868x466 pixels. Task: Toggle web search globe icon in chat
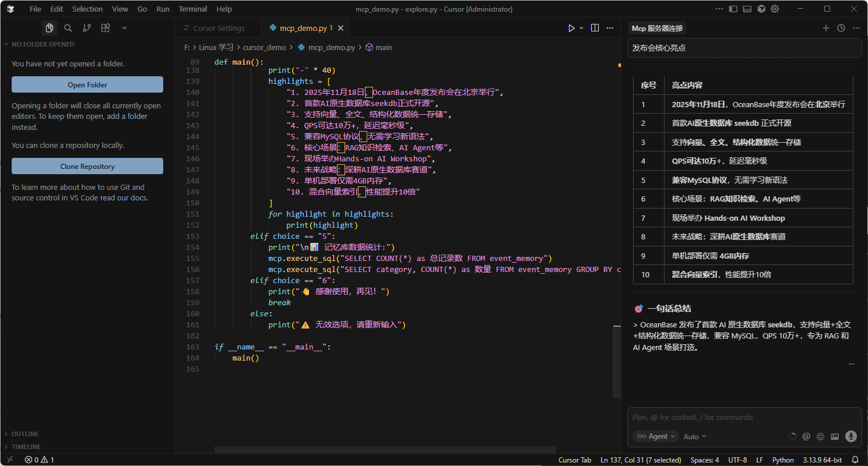[820, 436]
